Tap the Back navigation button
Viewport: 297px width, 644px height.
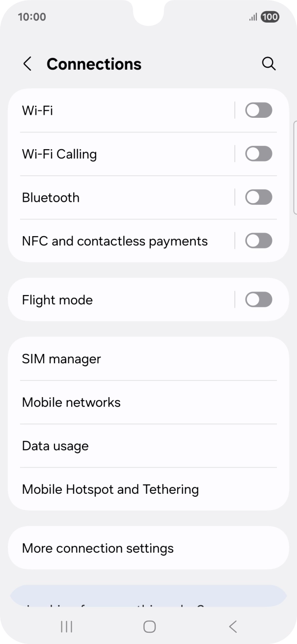pos(232,627)
